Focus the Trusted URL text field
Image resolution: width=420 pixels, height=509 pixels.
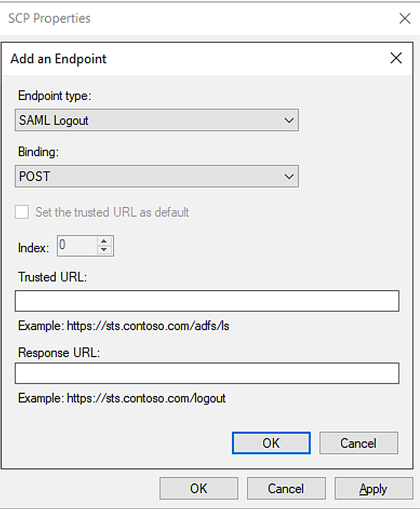click(x=207, y=301)
